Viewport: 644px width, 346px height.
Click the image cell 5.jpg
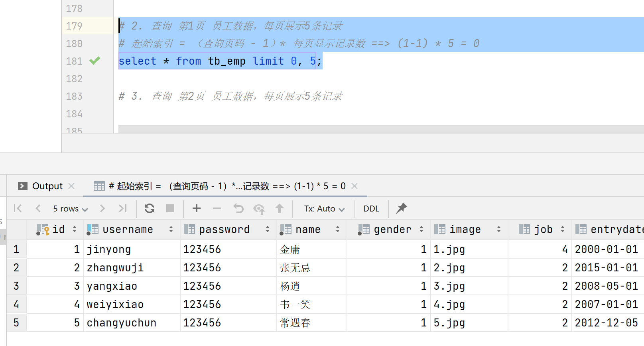coord(469,323)
